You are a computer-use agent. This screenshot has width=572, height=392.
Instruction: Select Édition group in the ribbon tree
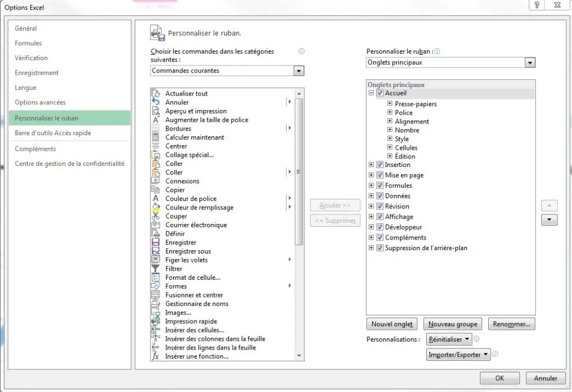click(405, 156)
